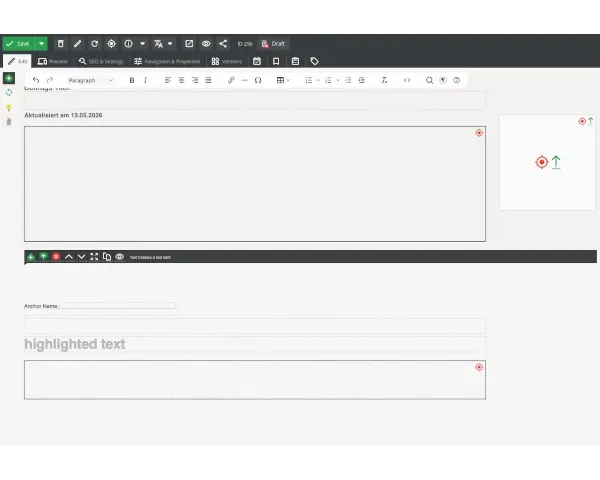The width and height of the screenshot is (600, 480).
Task: Click the rename pencil icon in the top toolbar
Action: click(x=78, y=44)
